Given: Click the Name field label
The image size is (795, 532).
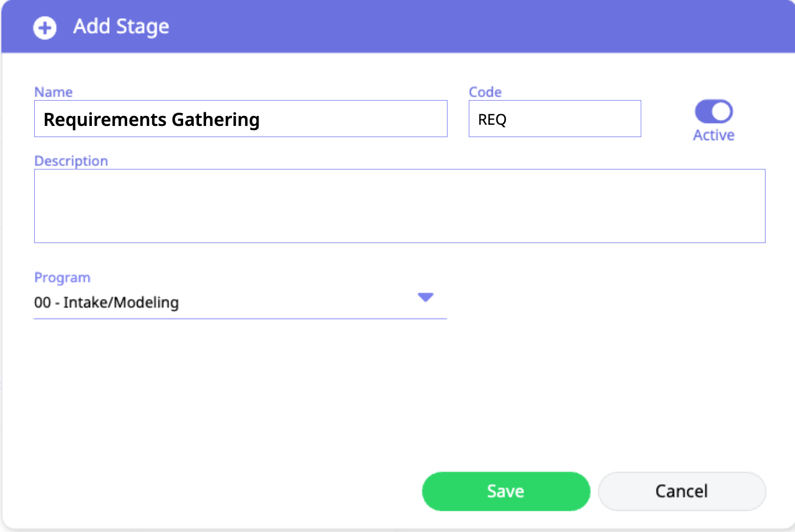Looking at the screenshot, I should point(53,92).
